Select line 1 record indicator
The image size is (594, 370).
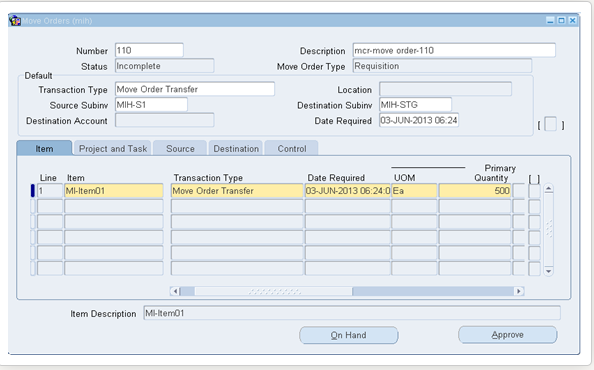click(33, 190)
